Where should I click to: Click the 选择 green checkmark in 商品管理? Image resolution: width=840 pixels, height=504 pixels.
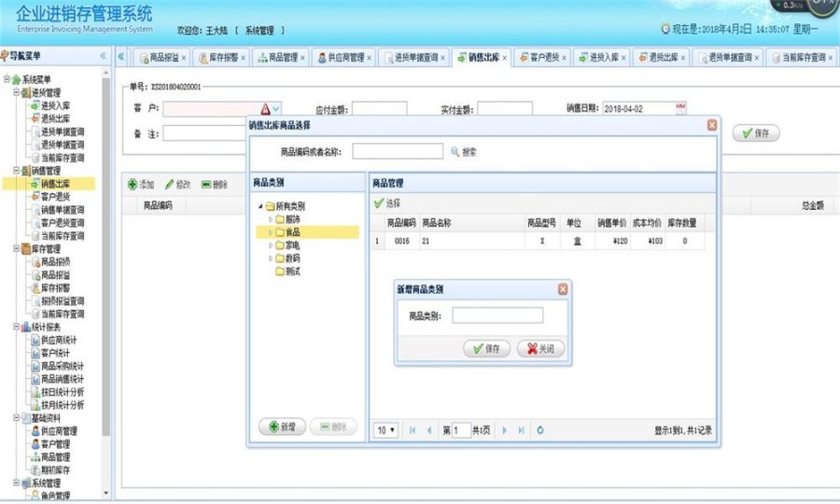point(379,203)
